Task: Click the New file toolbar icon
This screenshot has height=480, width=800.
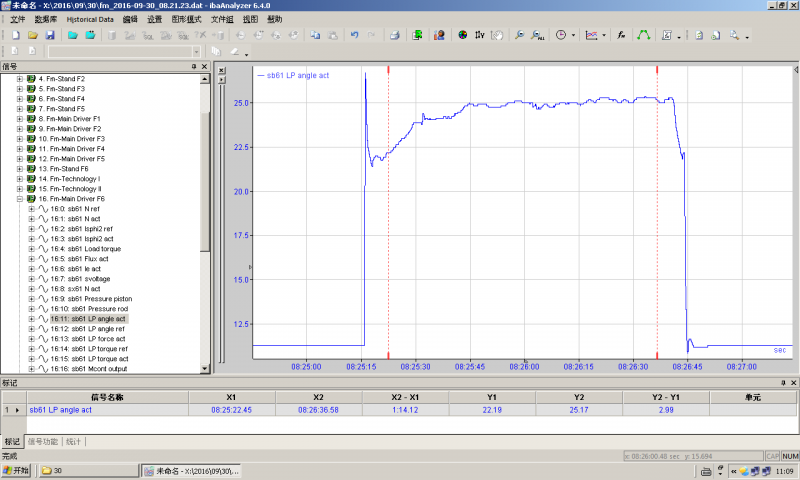Action: click(x=15, y=35)
